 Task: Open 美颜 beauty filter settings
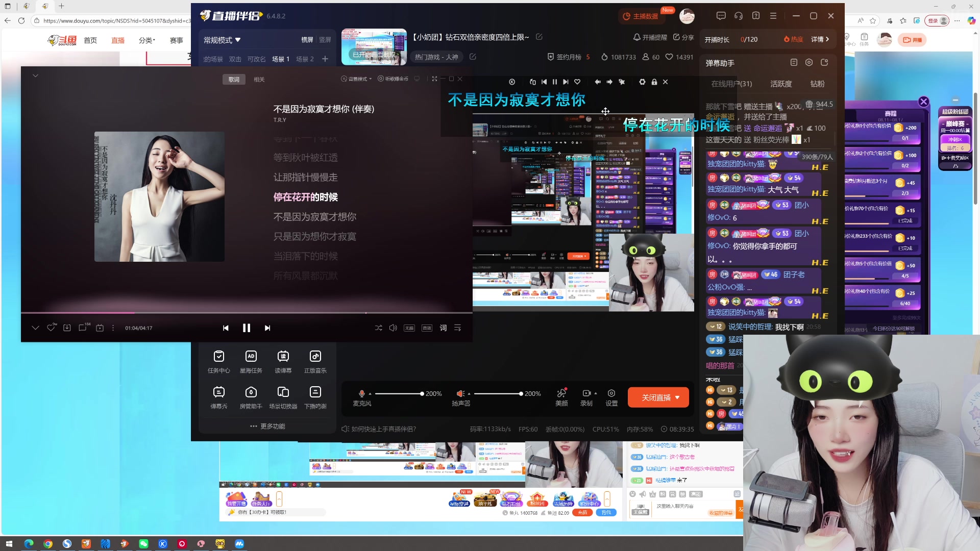(561, 397)
